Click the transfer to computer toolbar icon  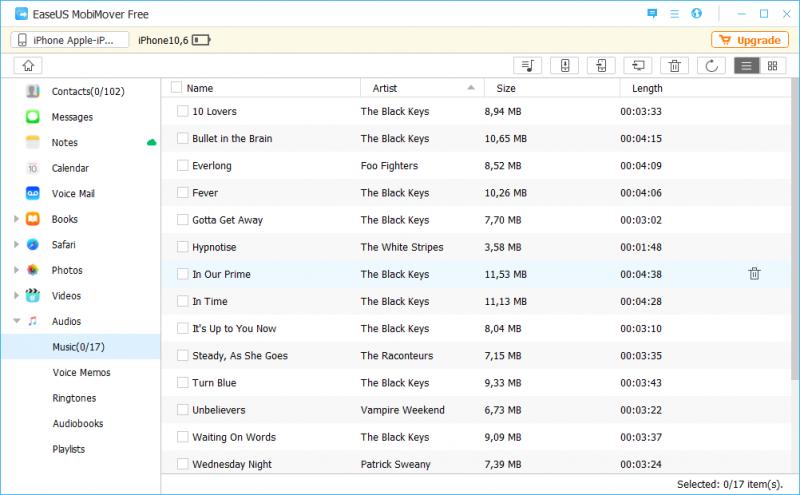coord(638,65)
